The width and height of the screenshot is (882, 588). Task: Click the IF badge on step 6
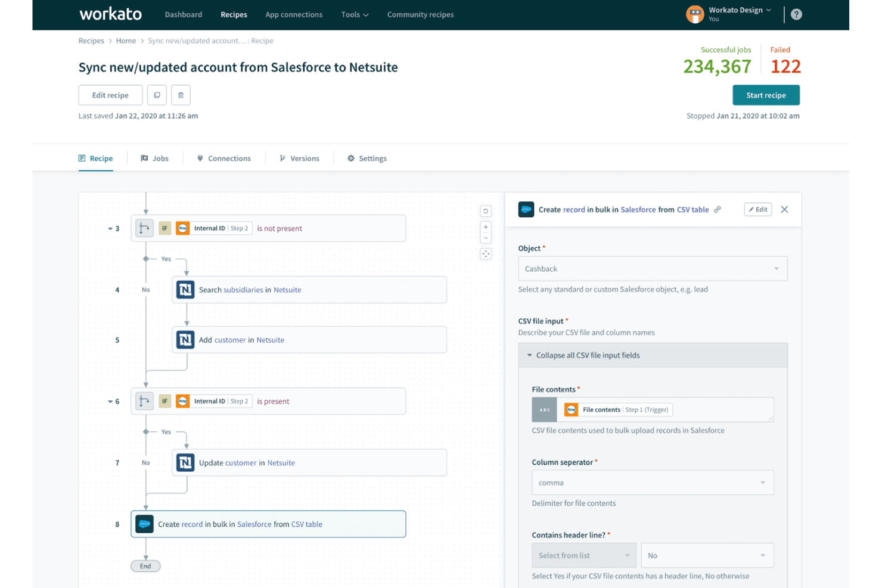[165, 401]
